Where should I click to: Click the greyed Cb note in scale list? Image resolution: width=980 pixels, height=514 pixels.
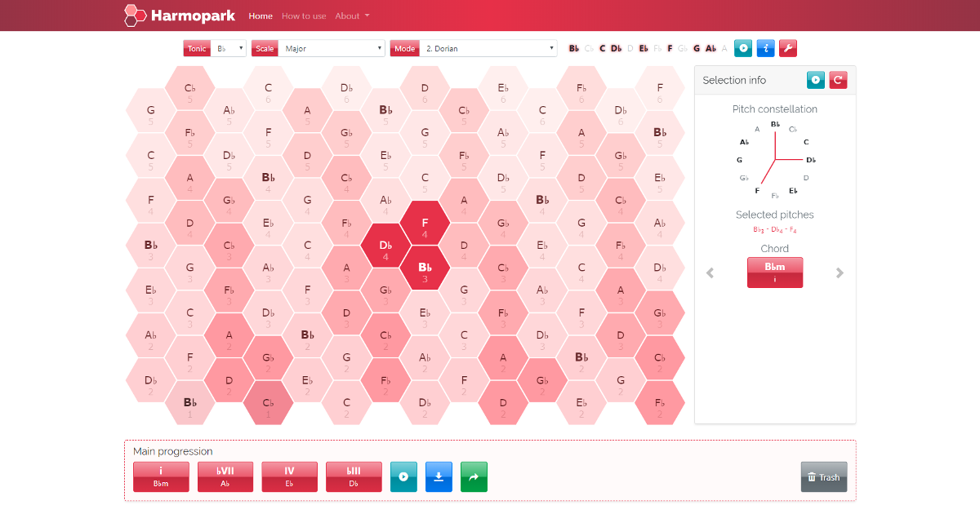[x=589, y=48]
